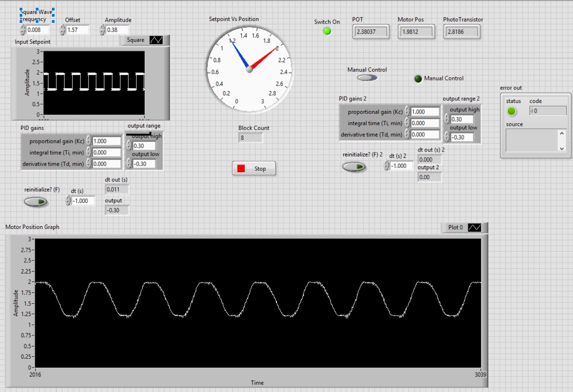
Task: Click the Square plot legend label
Action: pyautogui.click(x=136, y=40)
